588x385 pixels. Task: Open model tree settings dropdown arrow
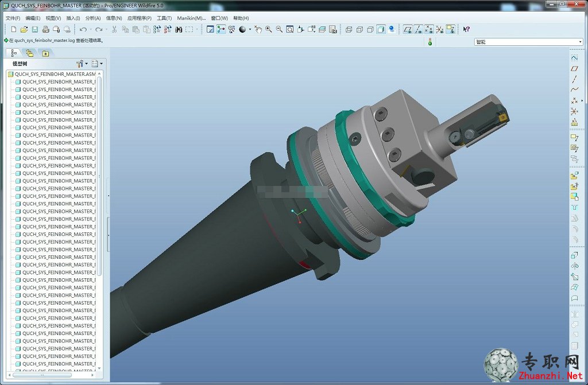pyautogui.click(x=86, y=64)
